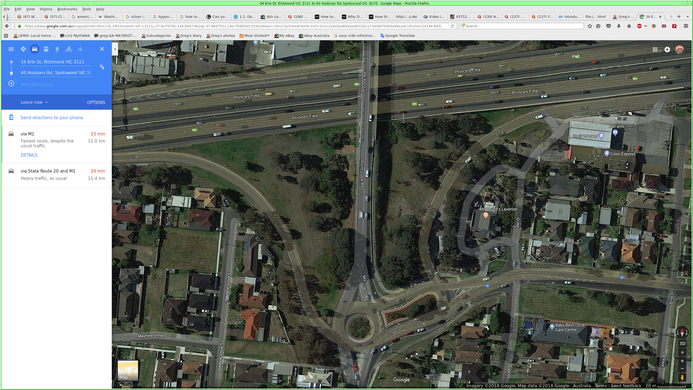Zoom out on the map
The height and width of the screenshot is (390, 693).
[x=682, y=368]
